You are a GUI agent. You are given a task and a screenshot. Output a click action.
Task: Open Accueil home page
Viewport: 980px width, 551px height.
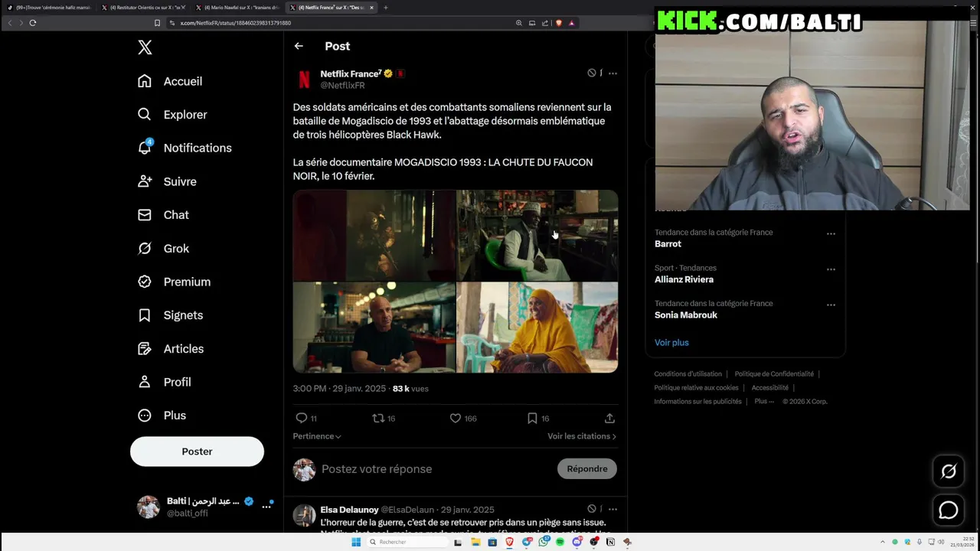click(170, 81)
